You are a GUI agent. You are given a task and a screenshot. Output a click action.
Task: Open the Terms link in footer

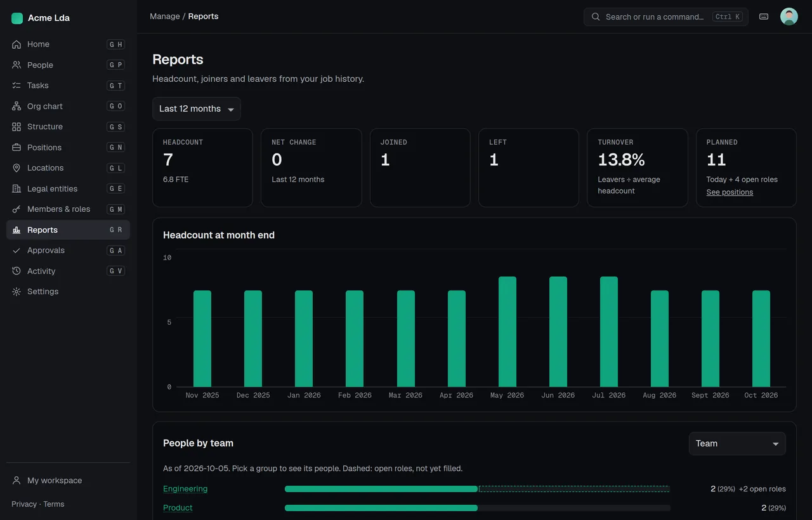click(x=54, y=504)
